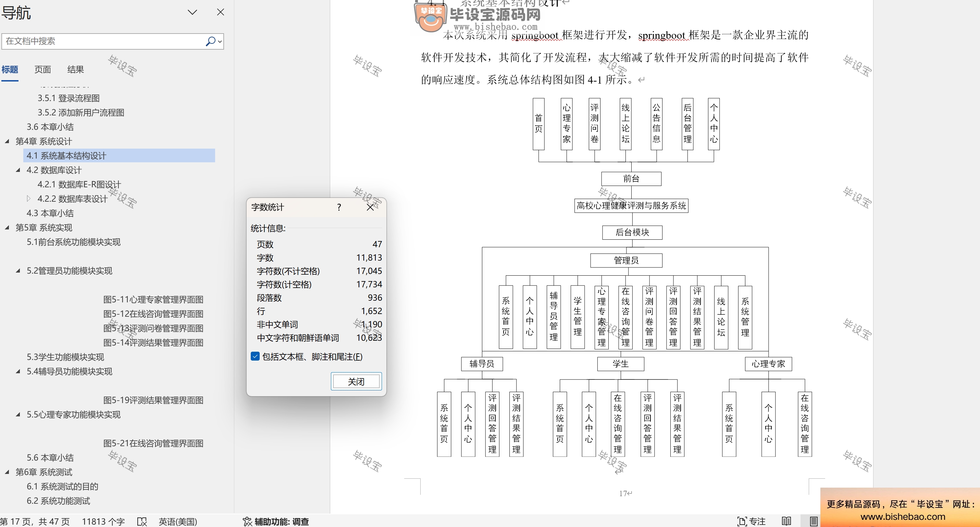Select heading 6.2 系统功能测试
This screenshot has width=980, height=527.
(58, 501)
